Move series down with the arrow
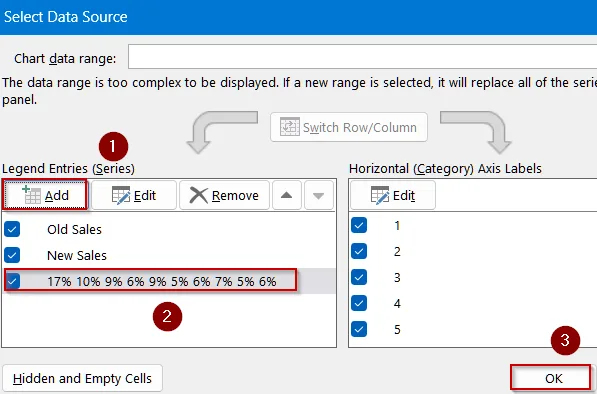Viewport: 597px width, 394px height. [x=319, y=195]
